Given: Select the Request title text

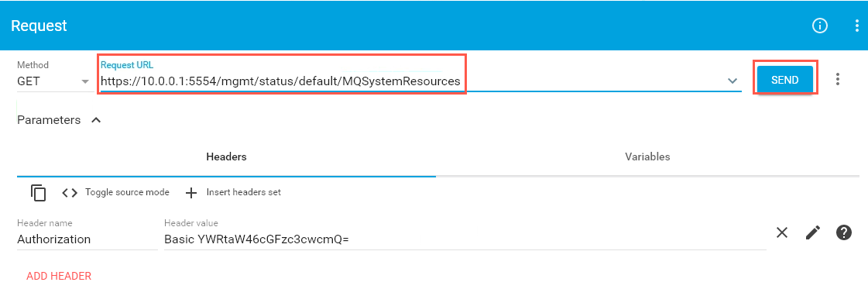Looking at the screenshot, I should click(x=39, y=26).
